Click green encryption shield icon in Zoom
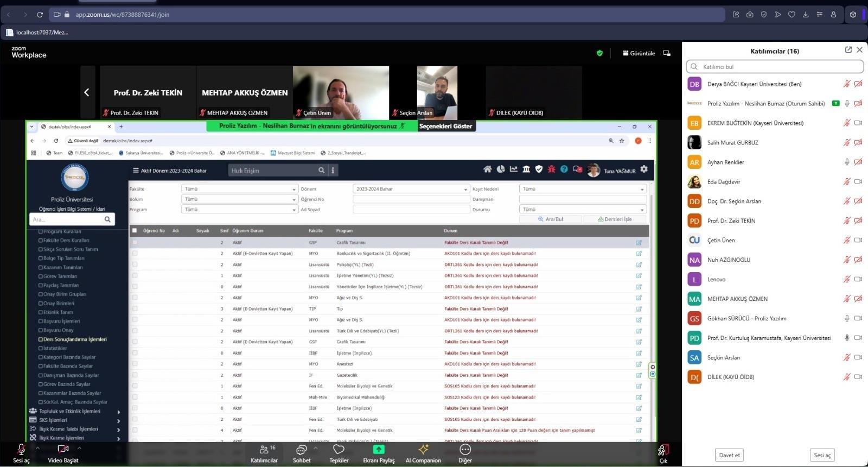This screenshot has width=868, height=467. click(599, 53)
